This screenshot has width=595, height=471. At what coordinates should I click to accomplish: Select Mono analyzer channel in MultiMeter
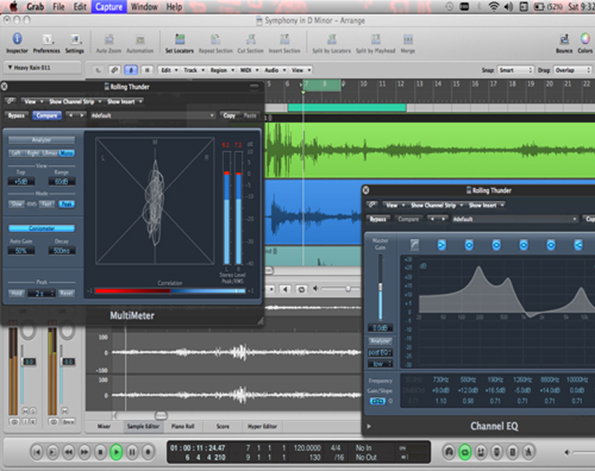67,153
